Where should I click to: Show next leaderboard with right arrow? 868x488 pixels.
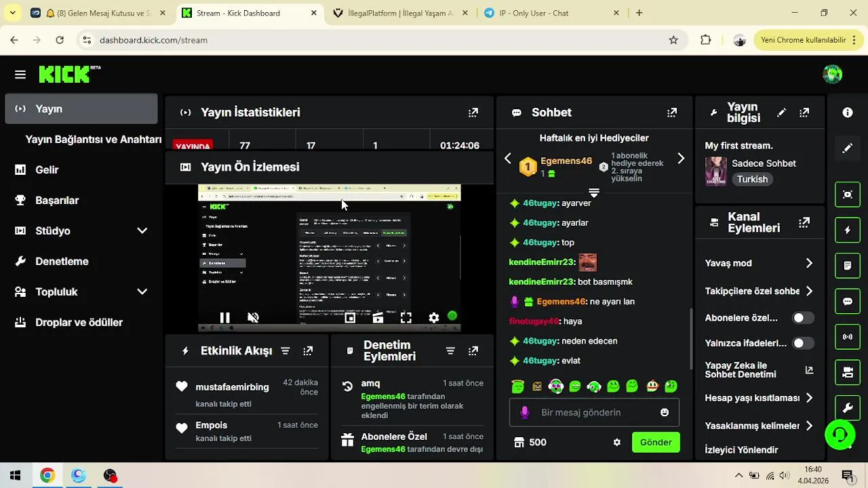(x=681, y=159)
